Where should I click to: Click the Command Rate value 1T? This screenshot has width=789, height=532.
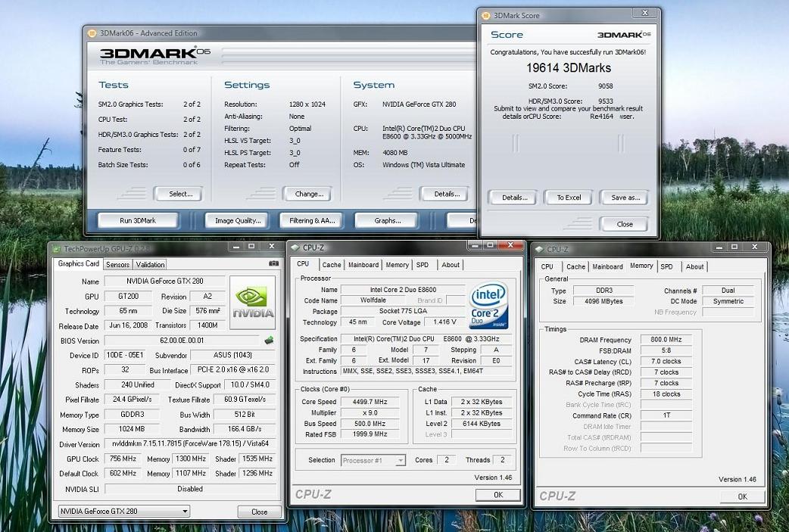pyautogui.click(x=666, y=415)
